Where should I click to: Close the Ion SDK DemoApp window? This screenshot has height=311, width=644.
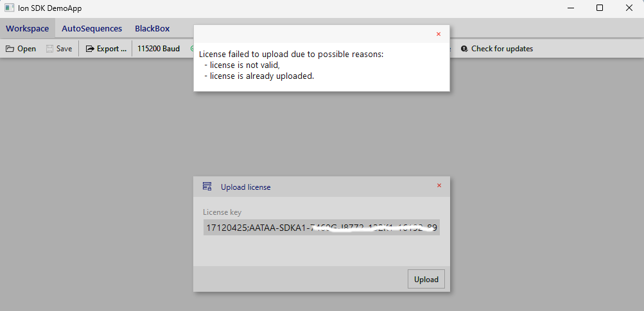(629, 8)
